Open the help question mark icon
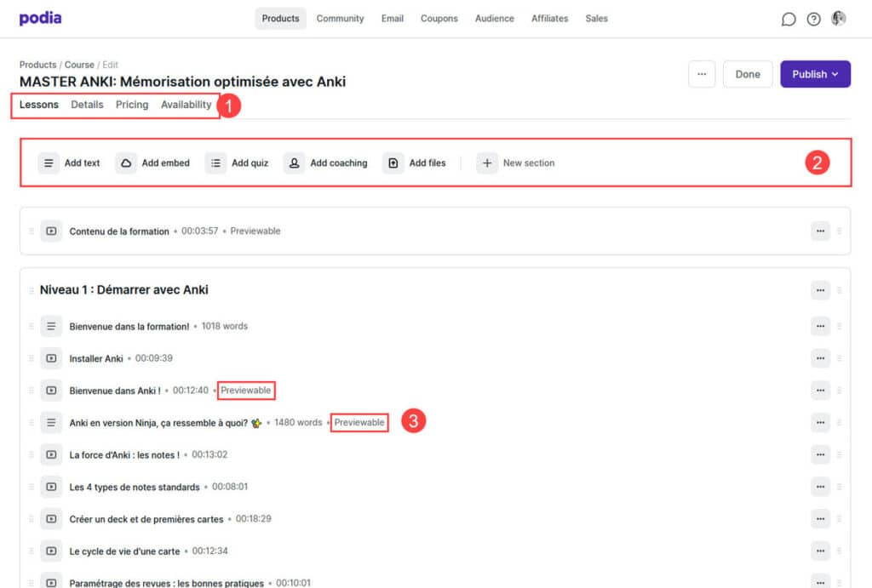 tap(813, 20)
